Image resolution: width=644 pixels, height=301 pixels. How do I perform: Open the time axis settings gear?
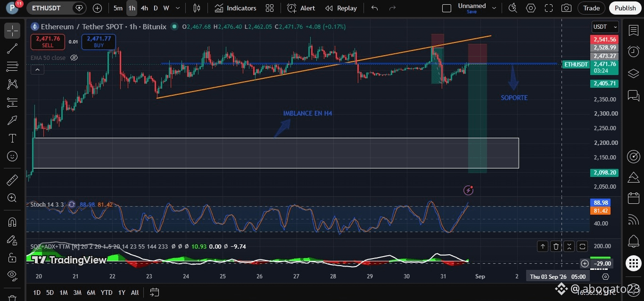click(605, 276)
